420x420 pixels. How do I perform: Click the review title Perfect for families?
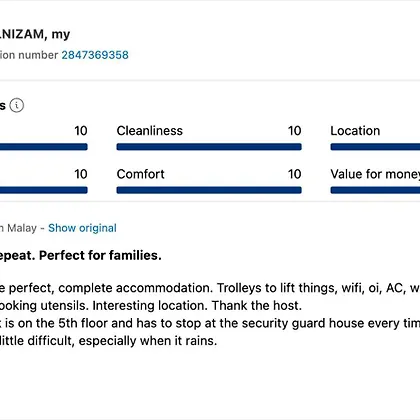pyautogui.click(x=100, y=255)
